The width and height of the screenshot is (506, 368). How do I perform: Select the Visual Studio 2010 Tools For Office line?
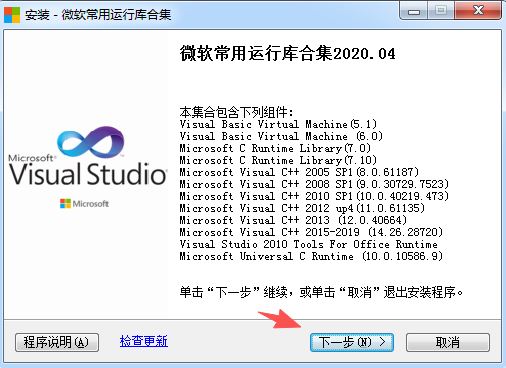pyautogui.click(x=308, y=244)
